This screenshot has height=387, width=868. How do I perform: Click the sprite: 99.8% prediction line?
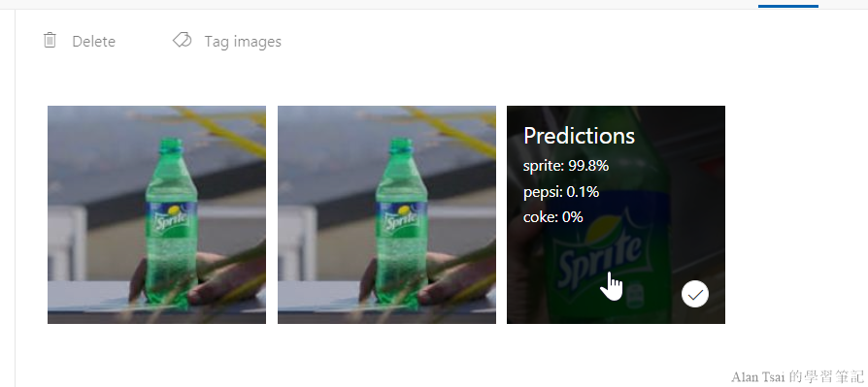pos(566,166)
